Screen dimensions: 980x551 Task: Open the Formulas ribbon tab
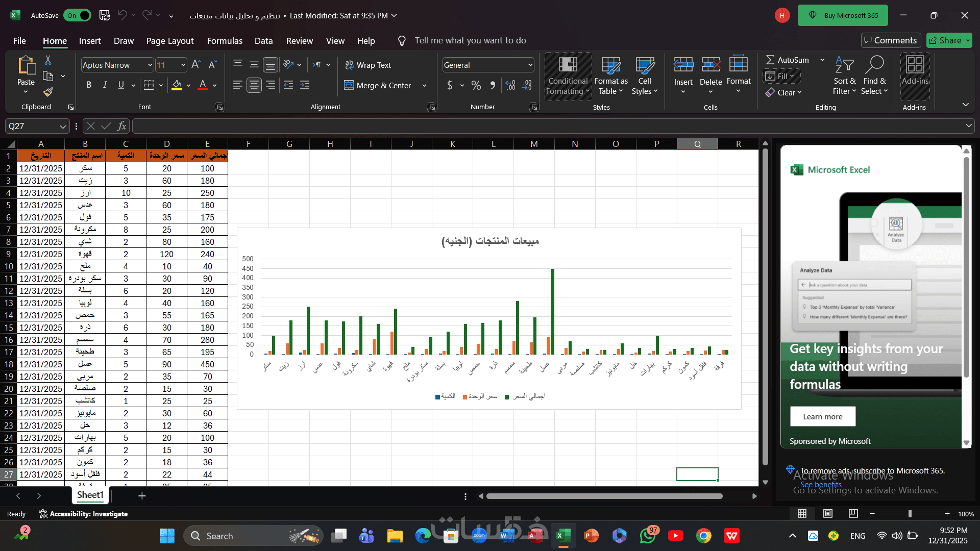click(x=225, y=41)
